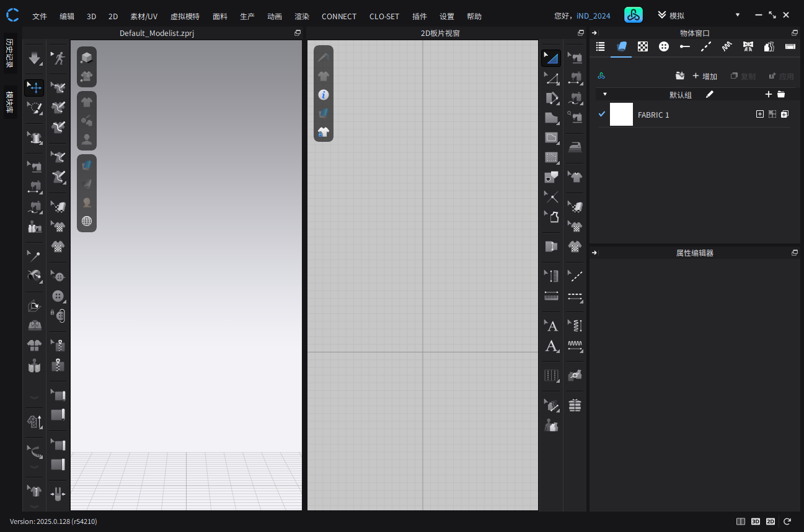
Task: Open the 文件 menu
Action: [40, 17]
